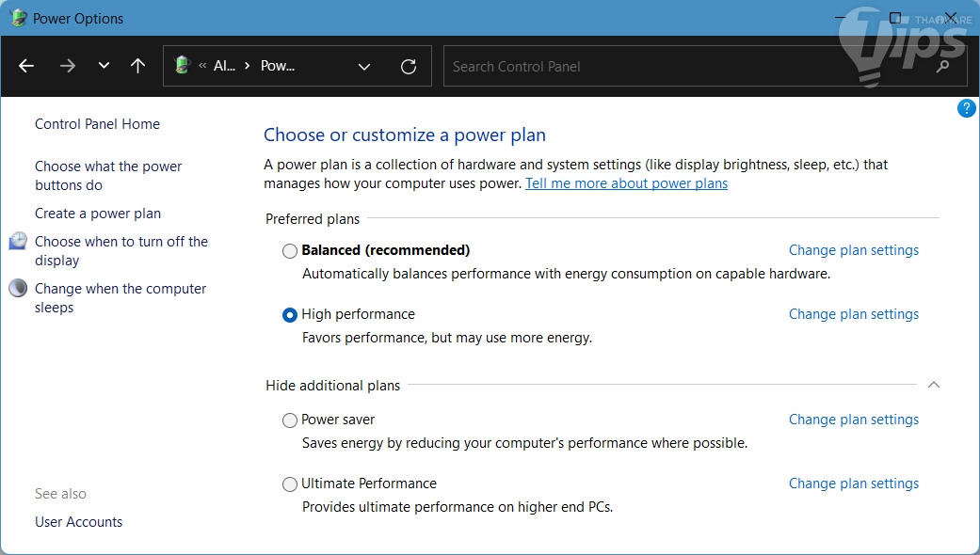
Task: Open Tell me more about power plans
Action: point(626,183)
